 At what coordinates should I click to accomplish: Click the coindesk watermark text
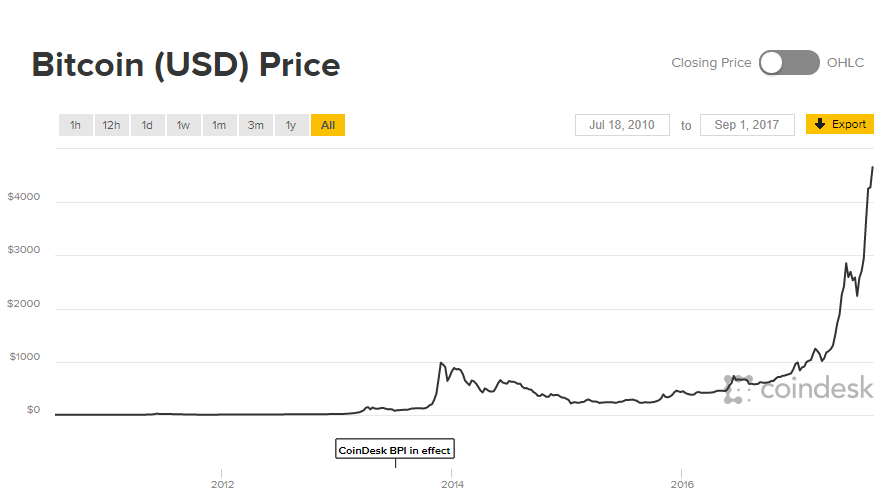816,388
